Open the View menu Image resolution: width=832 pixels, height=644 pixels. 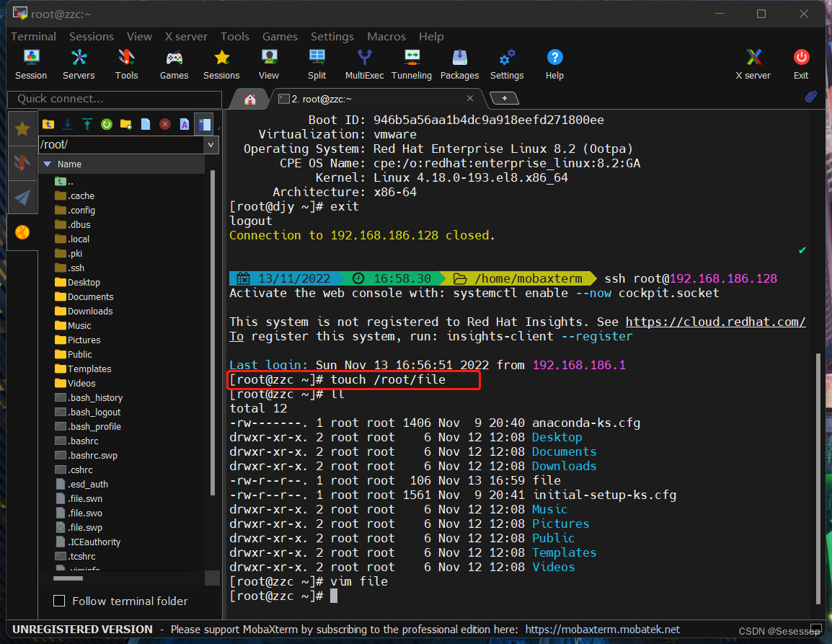140,37
